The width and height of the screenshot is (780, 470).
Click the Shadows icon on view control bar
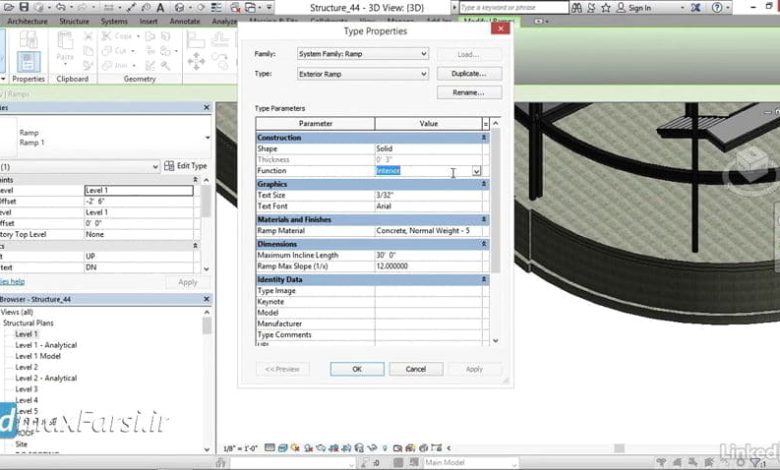point(308,448)
